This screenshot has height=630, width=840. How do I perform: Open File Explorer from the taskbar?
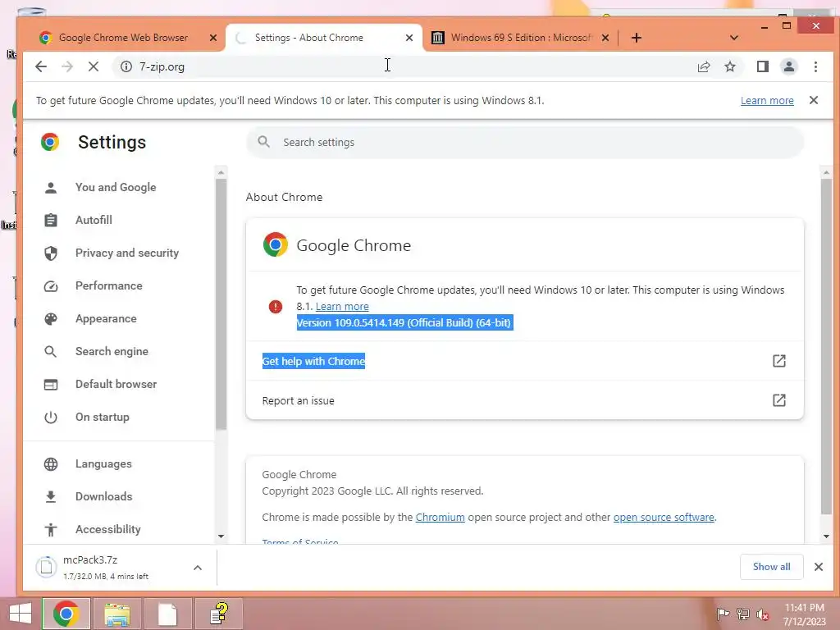[x=116, y=614]
